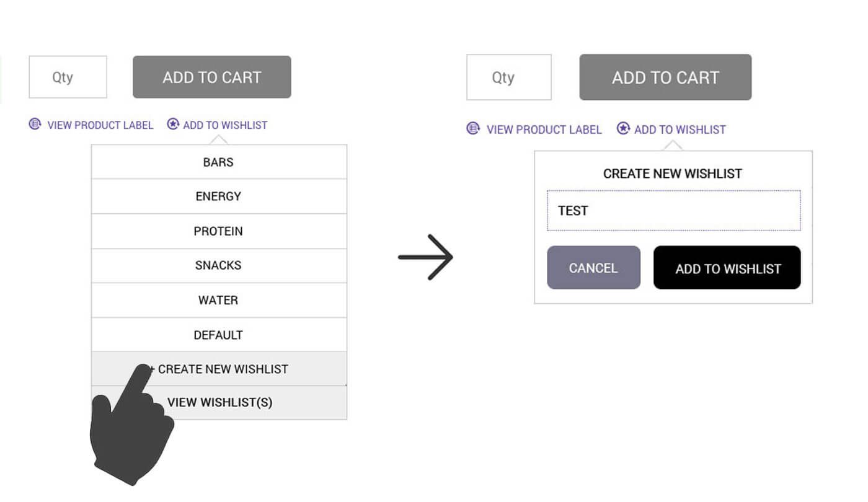Screen dimensions: 868x502
Task: Select ENERGY from the wishlist menu
Action: tap(218, 196)
